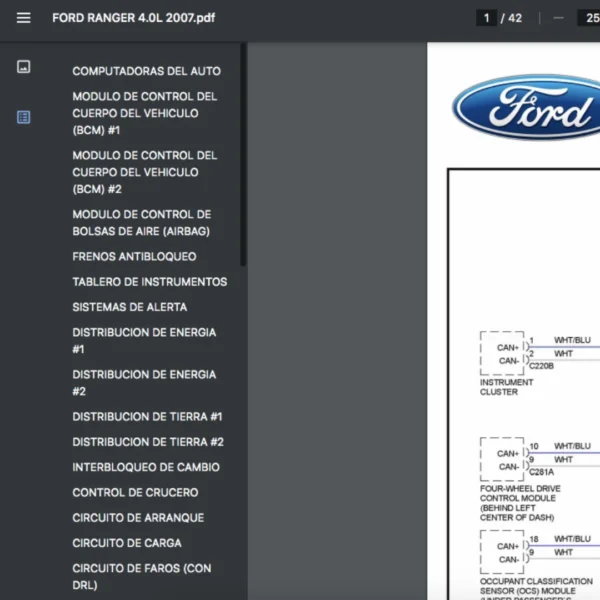Screen dimensions: 600x600
Task: Open MODULO DE CONTROL DE BOLSAS DE AIRE
Action: pos(142,223)
